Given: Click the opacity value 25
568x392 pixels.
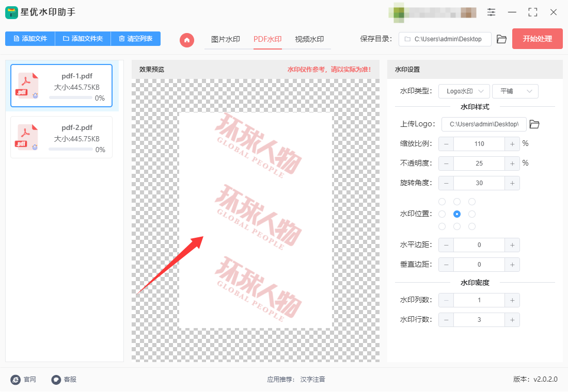Looking at the screenshot, I should tap(479, 164).
